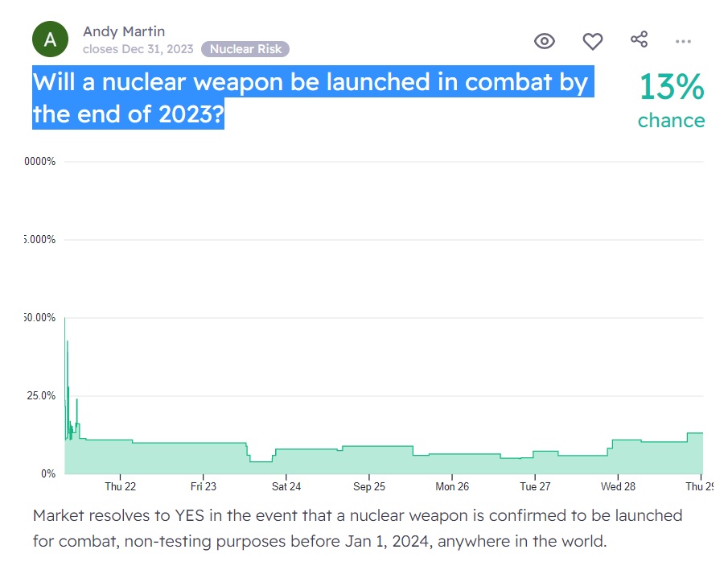Click the 25.0% y-axis label
Viewport: 728px width, 566px height.
point(41,396)
